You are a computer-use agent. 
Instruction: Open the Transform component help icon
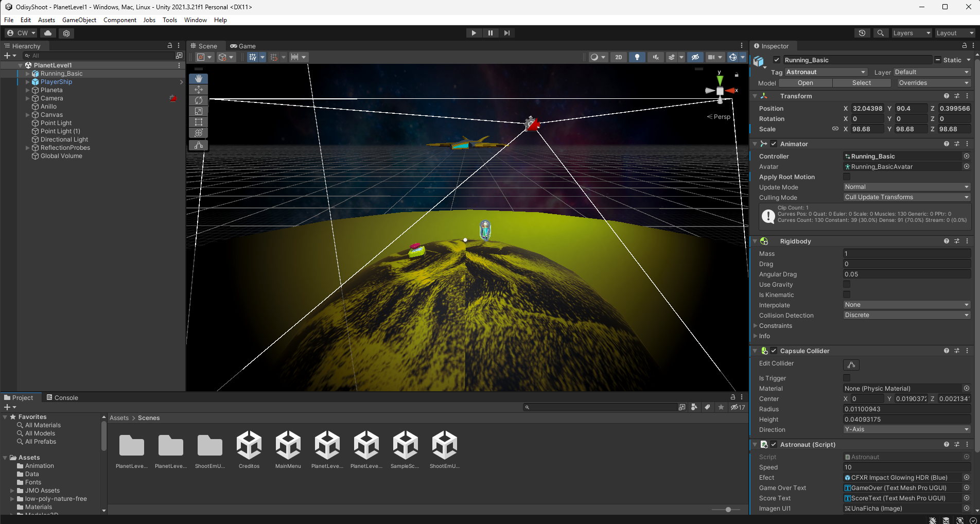click(946, 96)
